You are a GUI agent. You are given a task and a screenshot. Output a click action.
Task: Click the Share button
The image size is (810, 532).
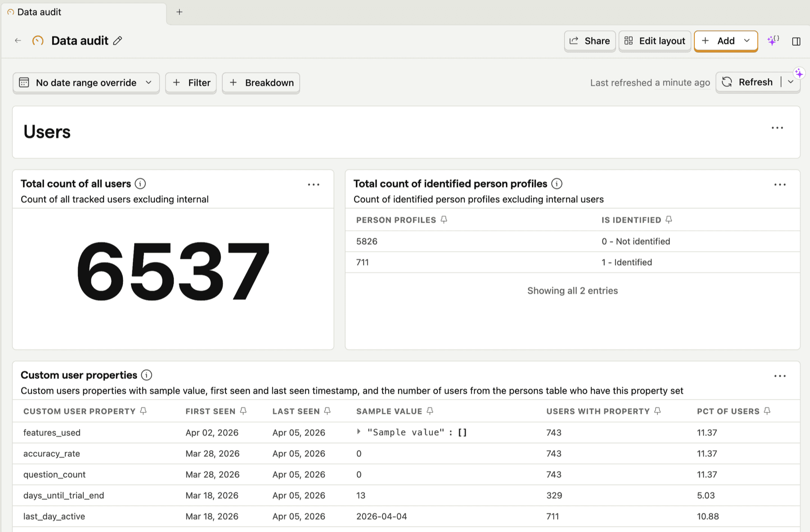(x=589, y=41)
